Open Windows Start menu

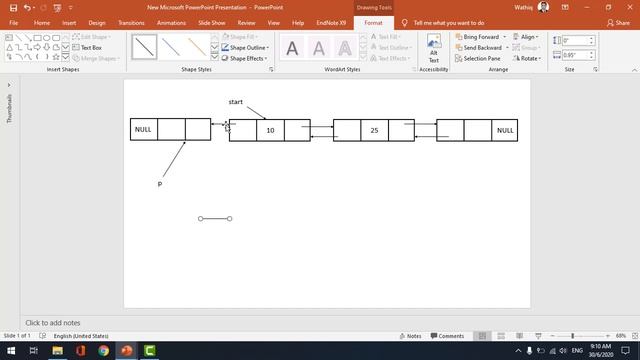tap(11, 351)
